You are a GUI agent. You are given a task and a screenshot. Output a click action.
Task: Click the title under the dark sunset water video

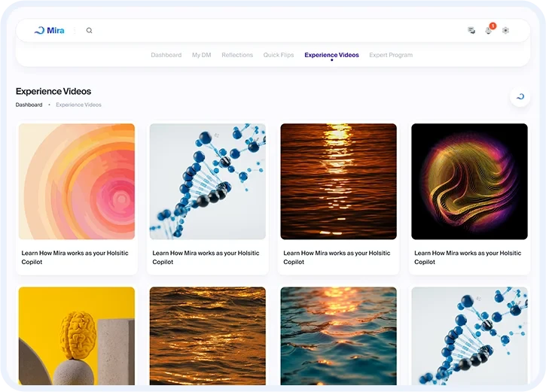(337, 257)
